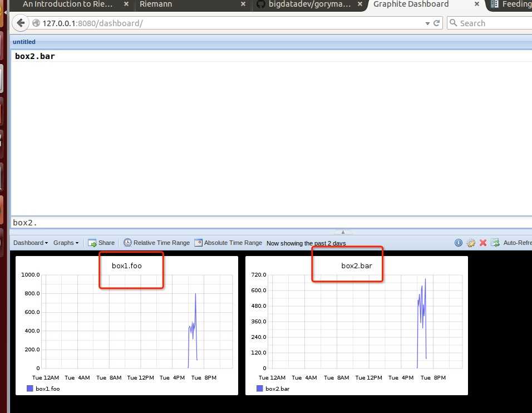Click the metric path field containing box2.
Screen dimensions: 532x413
coord(272,223)
